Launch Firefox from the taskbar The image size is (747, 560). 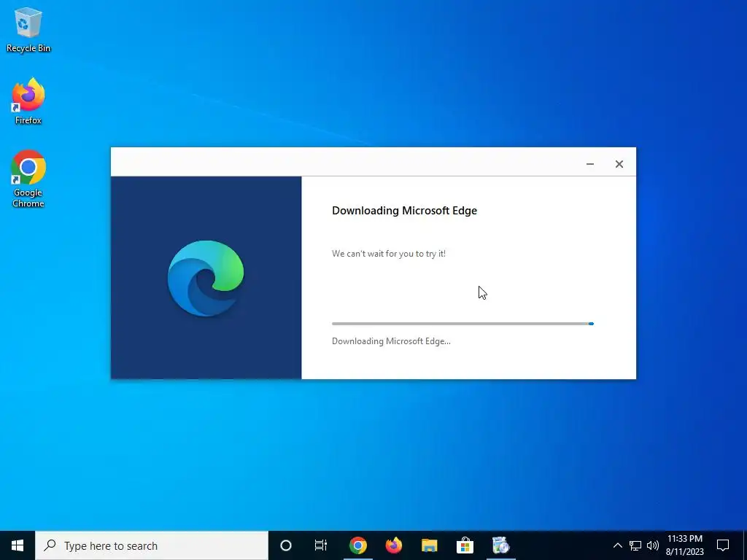393,545
